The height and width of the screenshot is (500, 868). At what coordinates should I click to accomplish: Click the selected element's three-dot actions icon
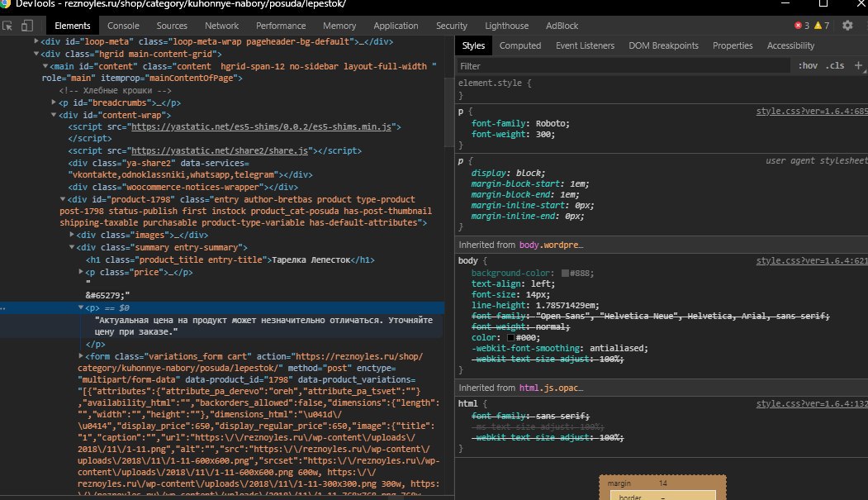(x=4, y=307)
